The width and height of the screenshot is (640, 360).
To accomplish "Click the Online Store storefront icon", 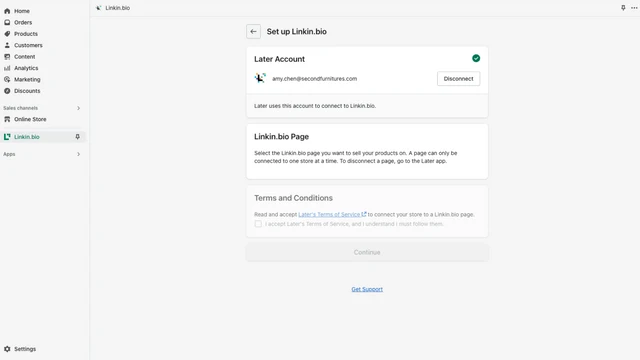I will click(7, 119).
